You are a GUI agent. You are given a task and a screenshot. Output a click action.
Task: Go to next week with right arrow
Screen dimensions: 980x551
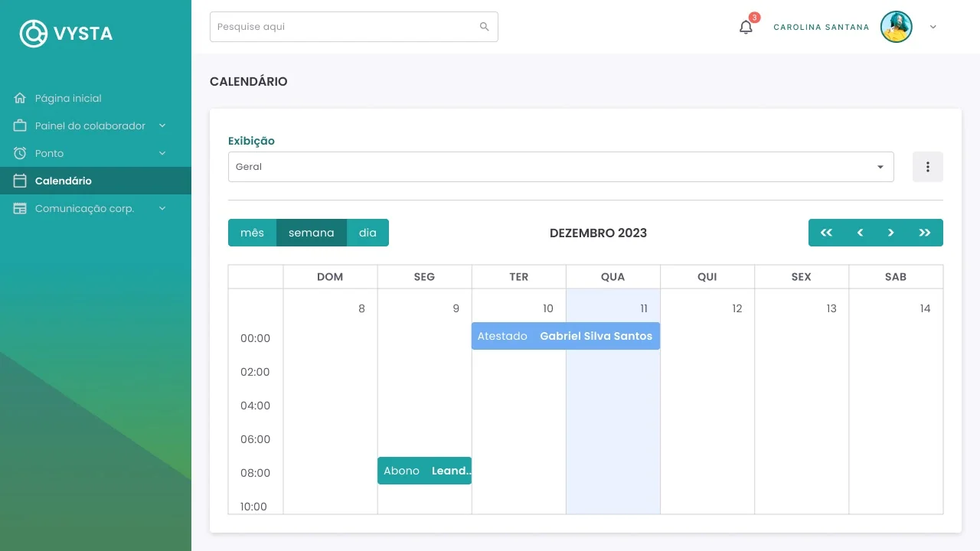tap(891, 233)
